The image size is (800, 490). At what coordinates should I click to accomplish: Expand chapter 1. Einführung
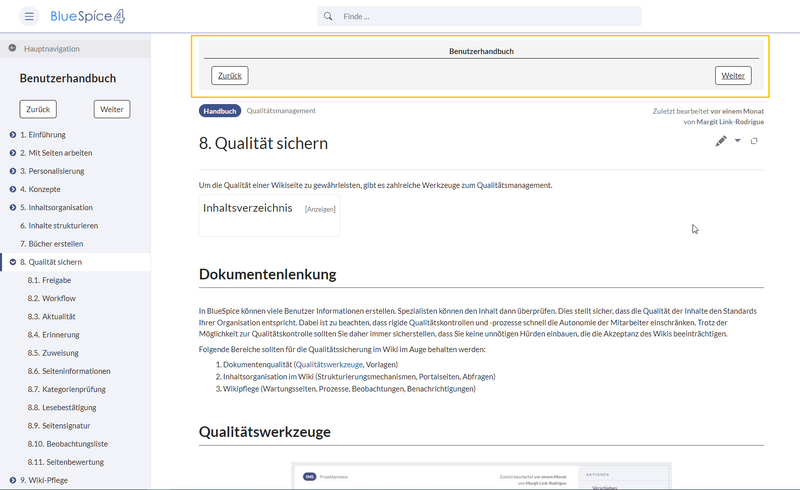13,135
